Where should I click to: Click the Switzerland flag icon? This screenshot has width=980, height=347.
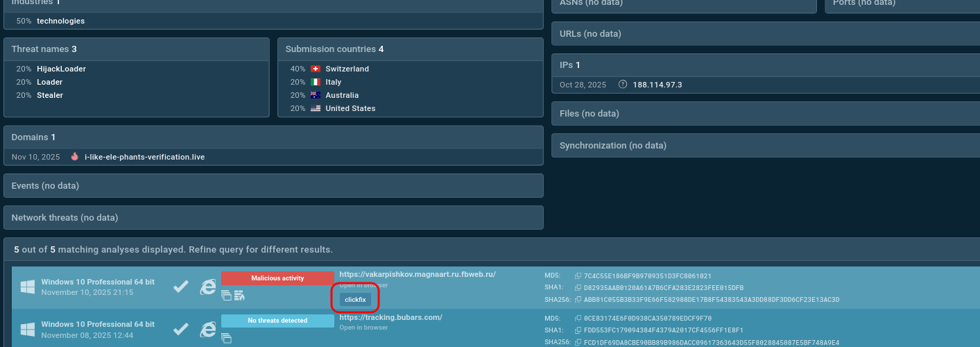[316, 69]
